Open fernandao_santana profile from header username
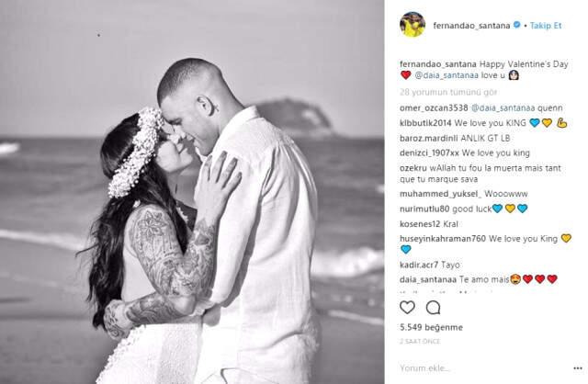Image resolution: width=588 pixels, height=384 pixels. coord(471,25)
